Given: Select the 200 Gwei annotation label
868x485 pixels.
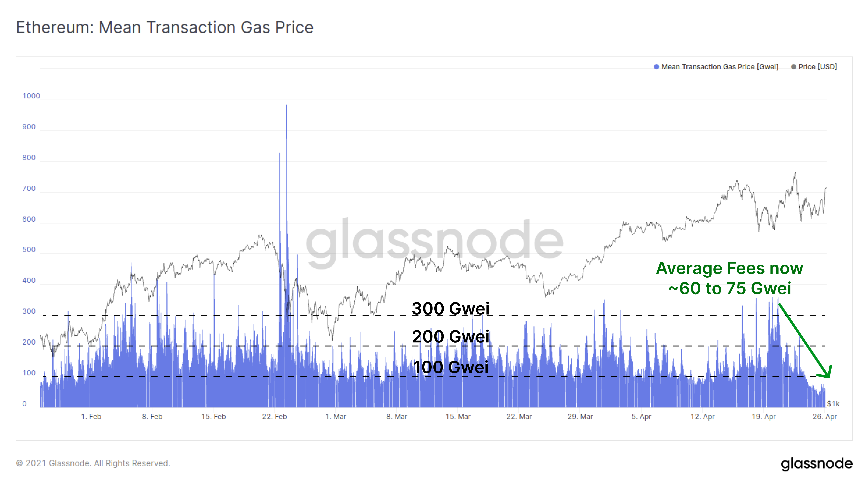Looking at the screenshot, I should (451, 336).
